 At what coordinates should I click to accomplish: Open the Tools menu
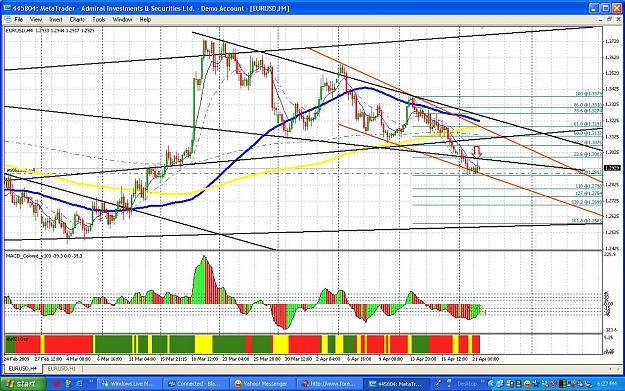(98, 20)
